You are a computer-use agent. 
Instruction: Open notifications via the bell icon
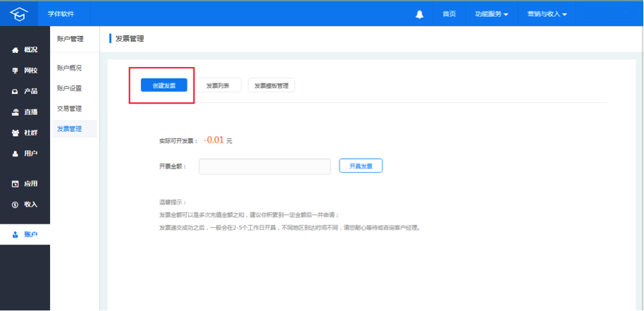(x=420, y=14)
